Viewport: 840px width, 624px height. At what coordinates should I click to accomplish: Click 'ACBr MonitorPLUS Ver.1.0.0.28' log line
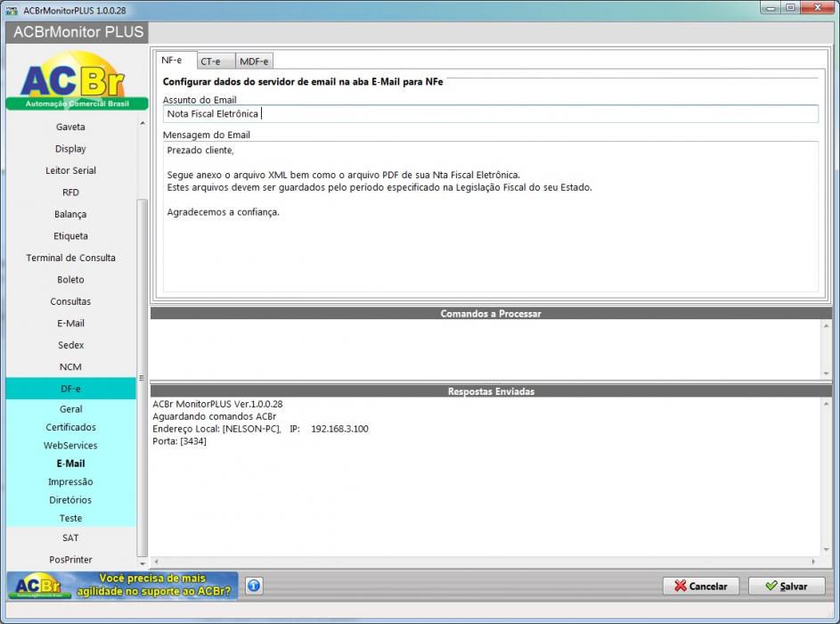(x=217, y=404)
